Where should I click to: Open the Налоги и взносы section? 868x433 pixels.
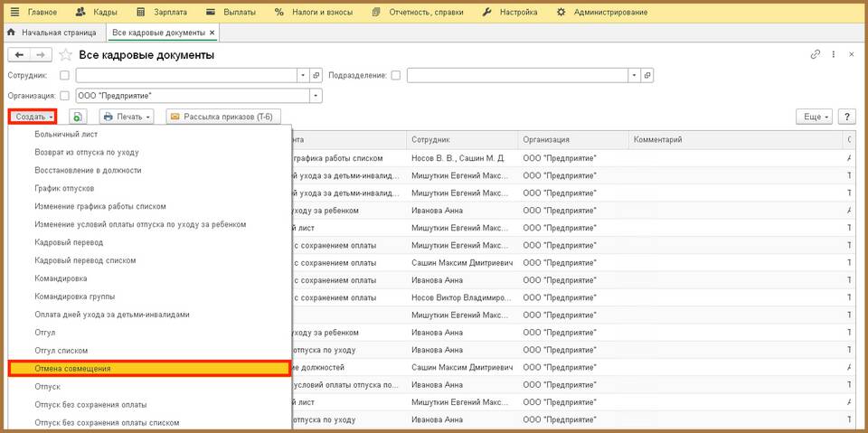pos(314,12)
